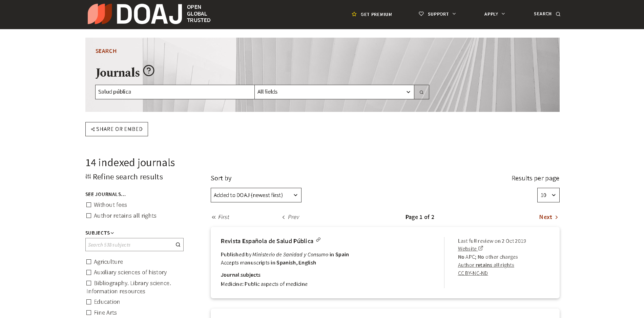Tick the Agriculture subject checkbox
Screen dimensions: 644x318
pos(89,262)
